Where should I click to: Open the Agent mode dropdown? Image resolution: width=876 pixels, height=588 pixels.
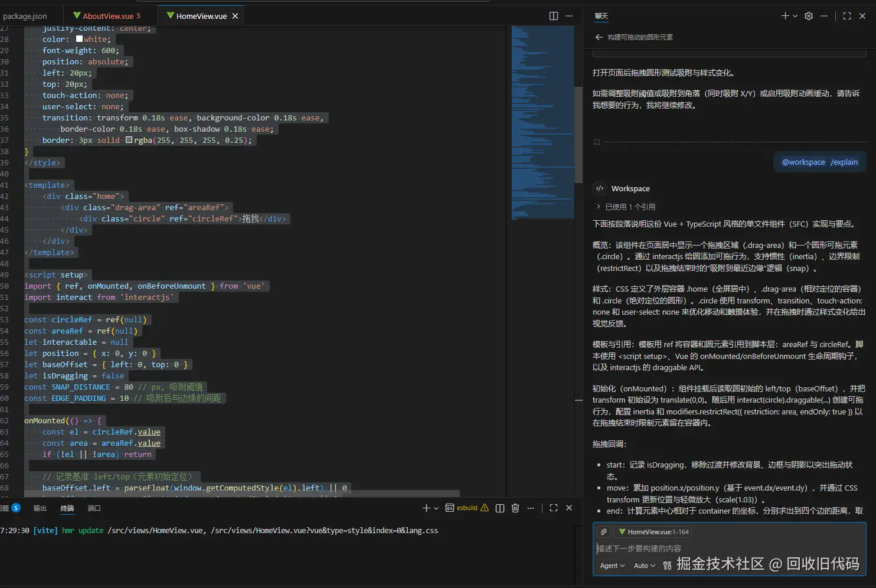click(612, 566)
